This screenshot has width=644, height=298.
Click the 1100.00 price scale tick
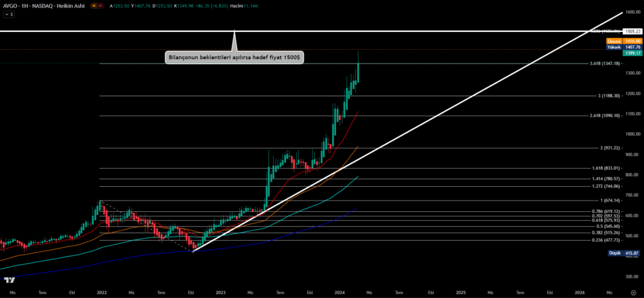[632, 114]
